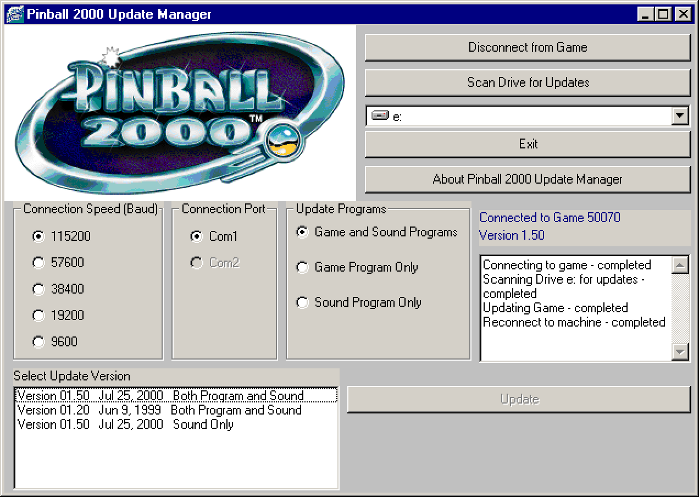The image size is (699, 497).
Task: Click the Pinball 2000 logo image
Action: tap(180, 112)
